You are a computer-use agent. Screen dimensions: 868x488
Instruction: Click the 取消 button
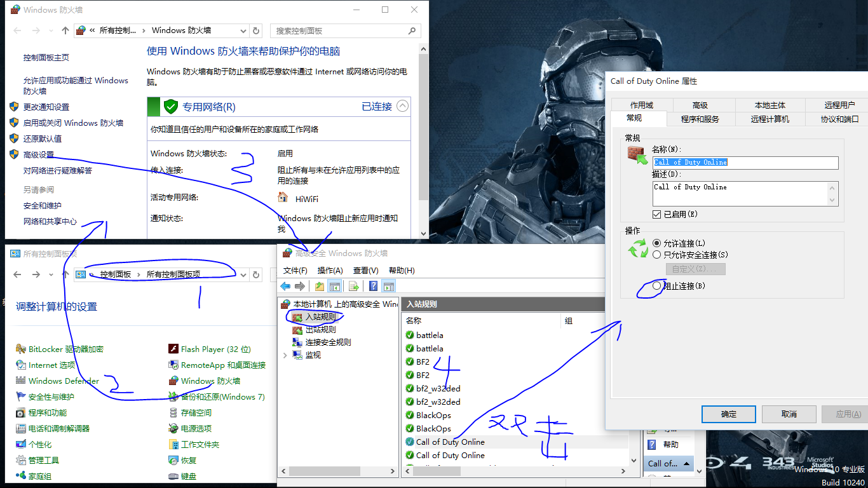click(789, 414)
